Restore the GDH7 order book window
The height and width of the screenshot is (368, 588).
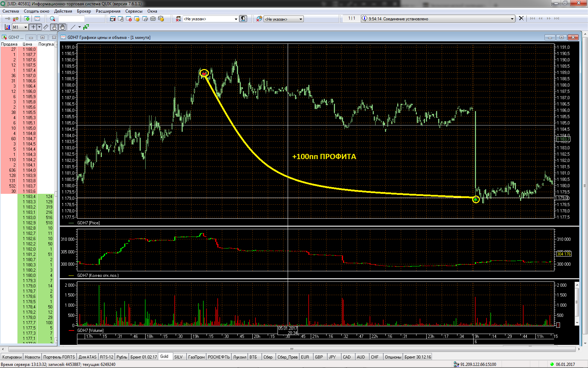click(42, 37)
